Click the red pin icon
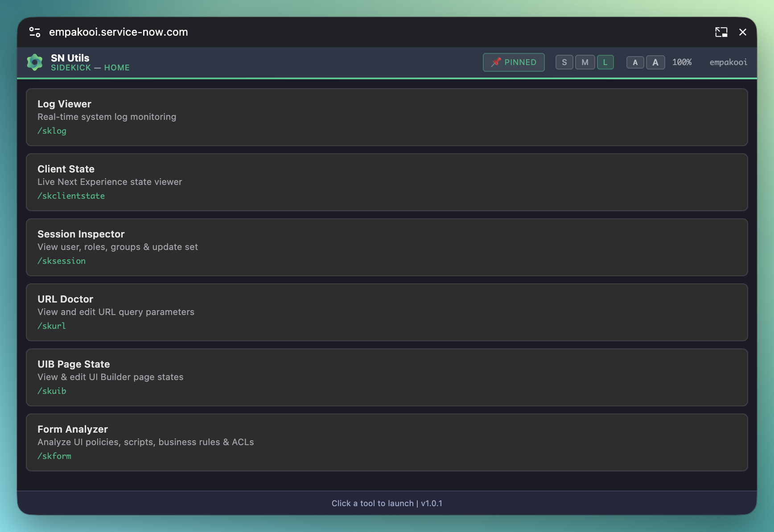The width and height of the screenshot is (774, 532). click(496, 62)
